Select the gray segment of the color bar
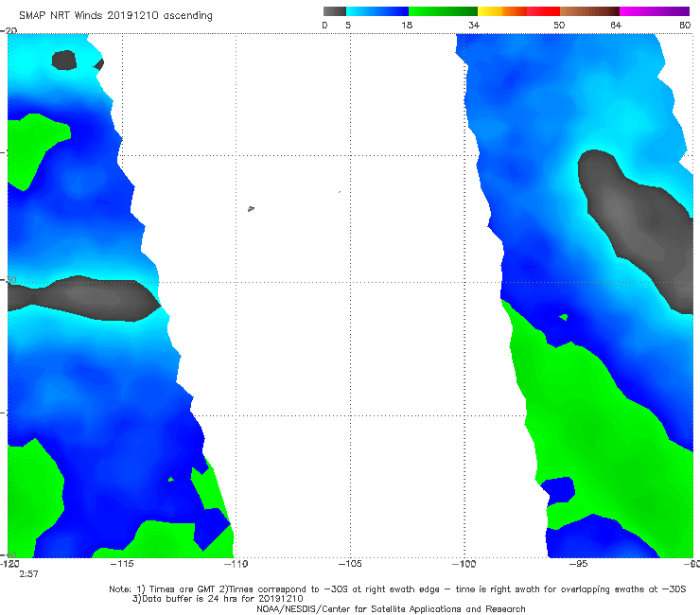 click(334, 11)
